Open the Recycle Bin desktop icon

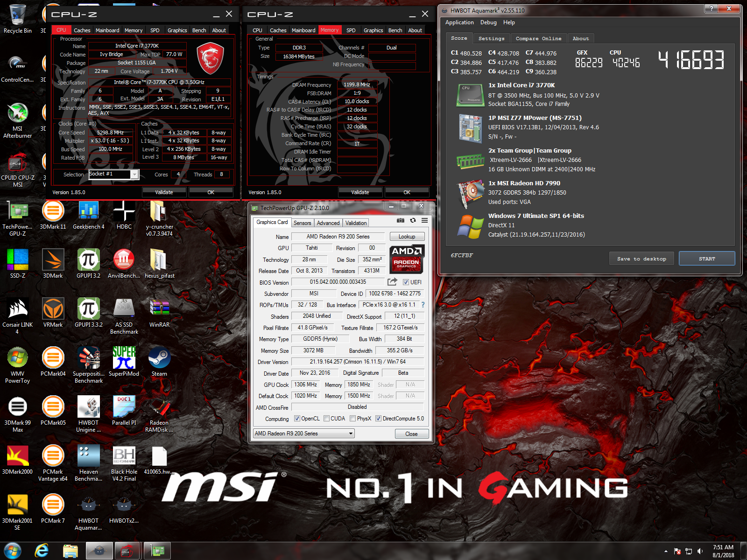[x=18, y=20]
